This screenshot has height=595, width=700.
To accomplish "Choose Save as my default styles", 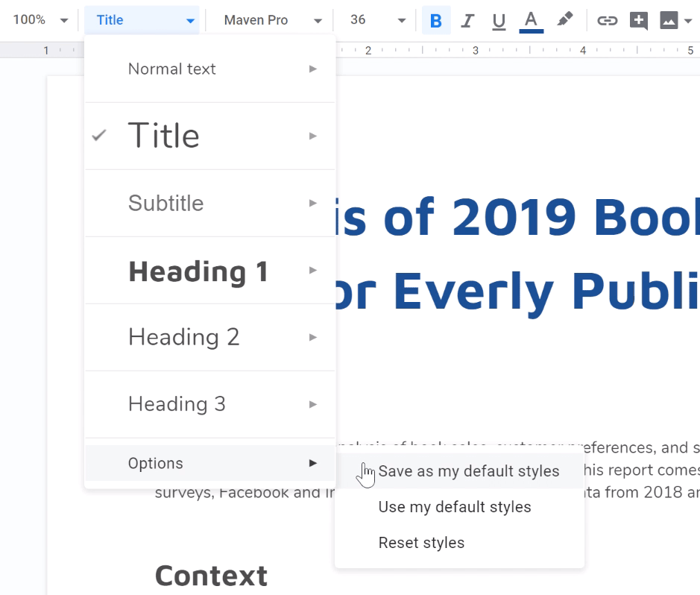I will [469, 471].
